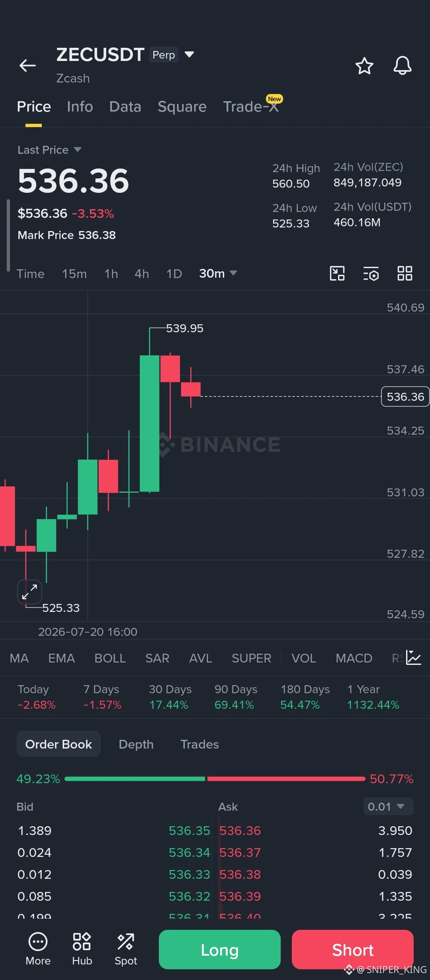Open price alert bell icon
430x980 pixels.
point(402,66)
